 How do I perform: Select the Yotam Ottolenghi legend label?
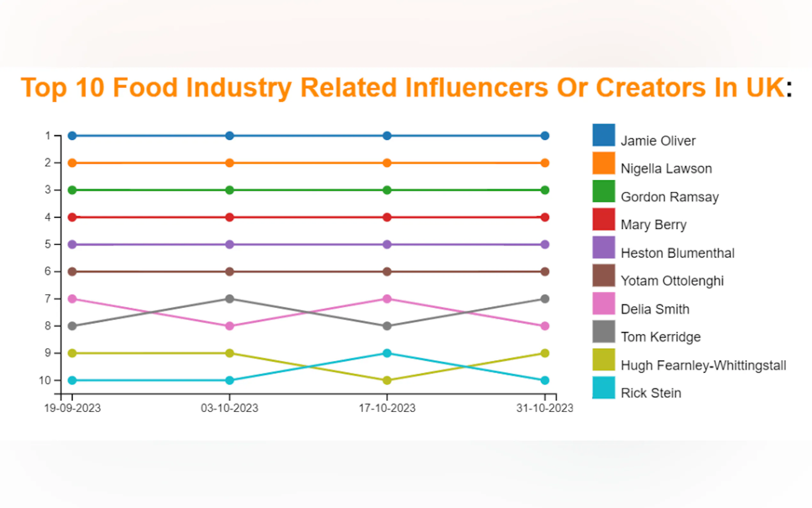[x=672, y=281]
